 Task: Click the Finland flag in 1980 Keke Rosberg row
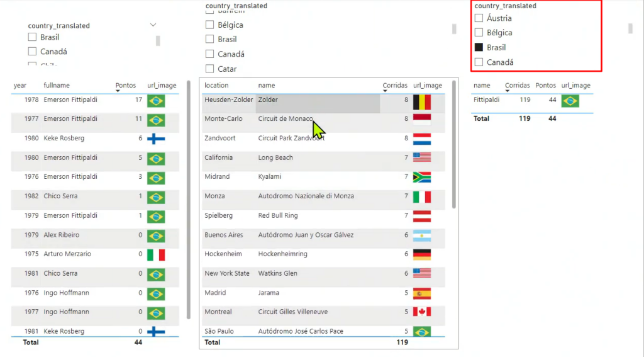155,139
